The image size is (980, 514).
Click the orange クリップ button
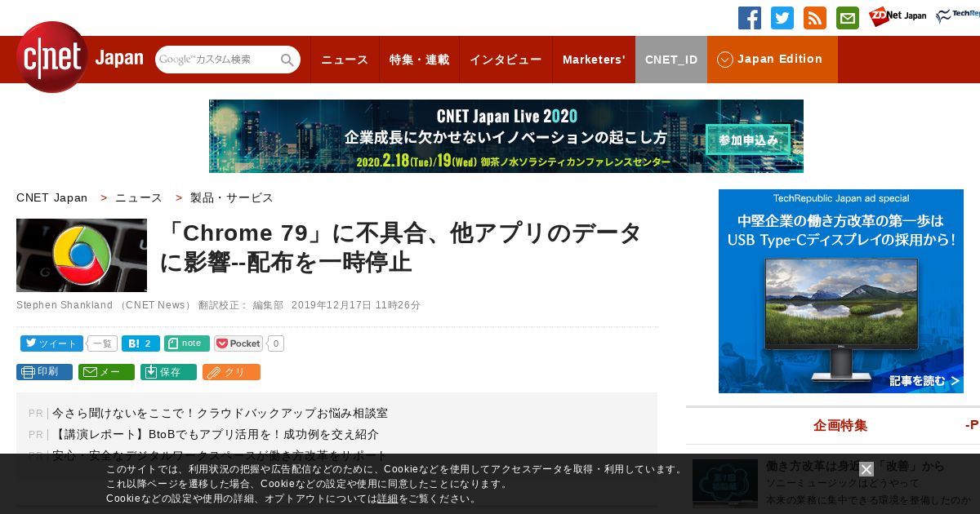(x=231, y=372)
